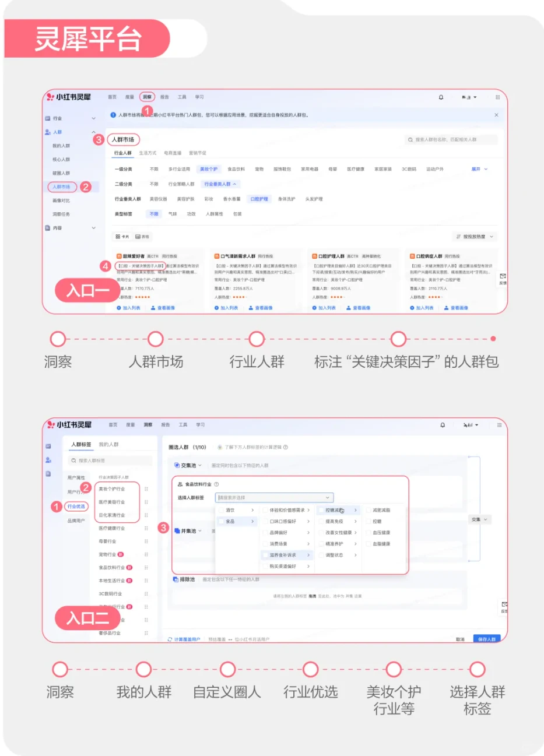Open the 交集池 dropdown
This screenshot has height=756, width=544.
[188, 465]
